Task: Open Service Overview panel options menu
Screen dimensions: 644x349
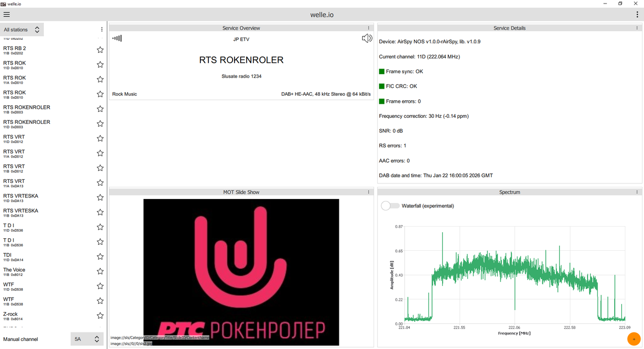Action: (x=369, y=28)
